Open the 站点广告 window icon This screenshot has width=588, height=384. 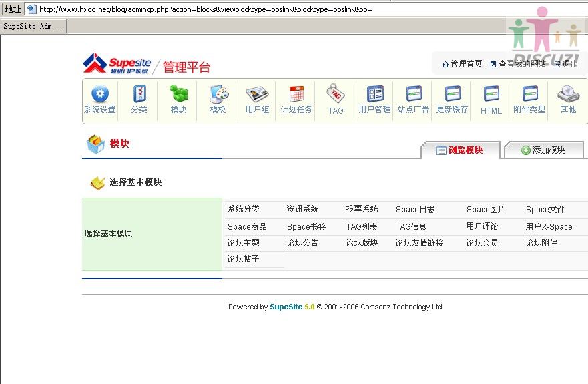point(414,94)
